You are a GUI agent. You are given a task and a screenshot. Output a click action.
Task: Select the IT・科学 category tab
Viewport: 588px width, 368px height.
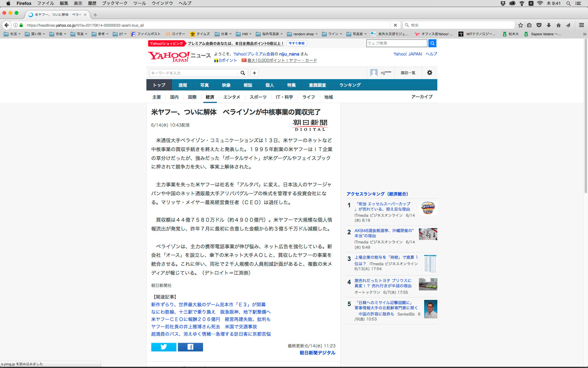pos(284,97)
